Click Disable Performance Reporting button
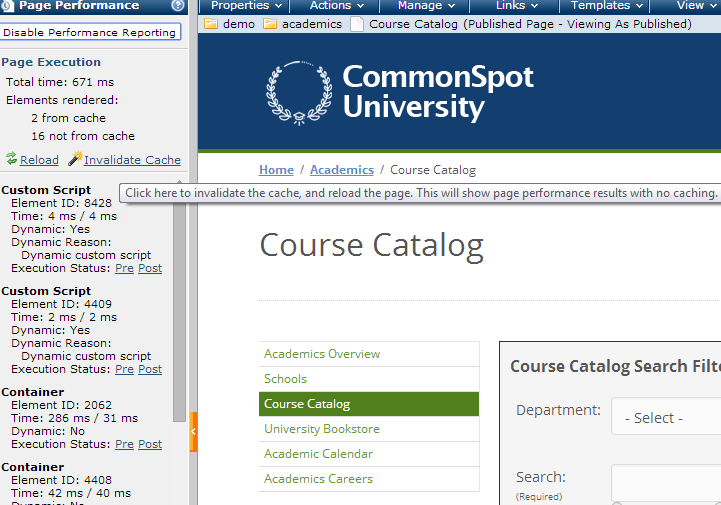Image resolution: width=721 pixels, height=505 pixels. coord(90,32)
